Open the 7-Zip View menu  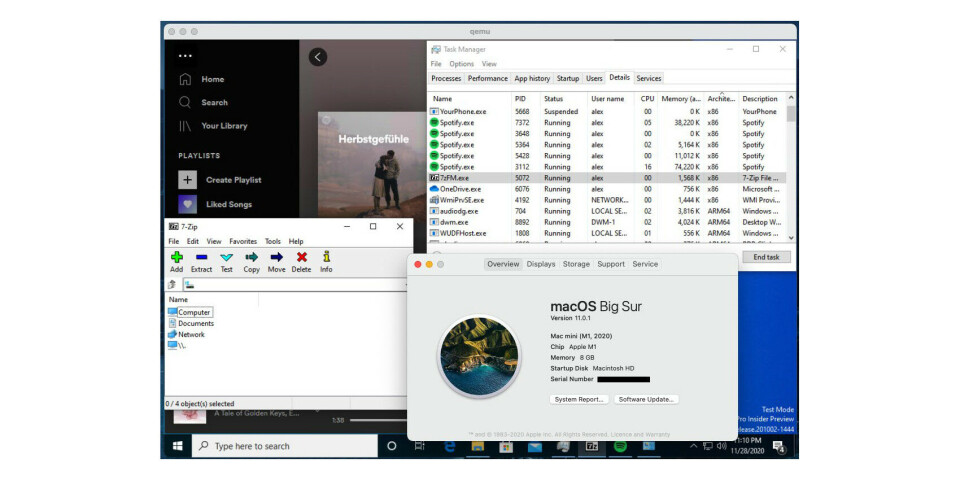pos(214,241)
